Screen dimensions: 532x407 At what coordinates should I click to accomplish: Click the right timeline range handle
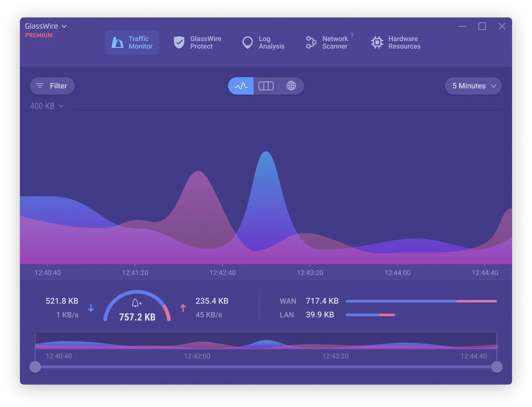pyautogui.click(x=497, y=367)
